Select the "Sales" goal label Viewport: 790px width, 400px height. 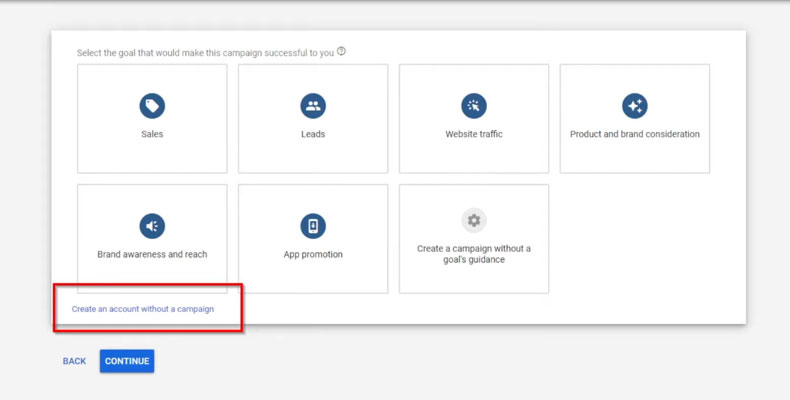[152, 134]
